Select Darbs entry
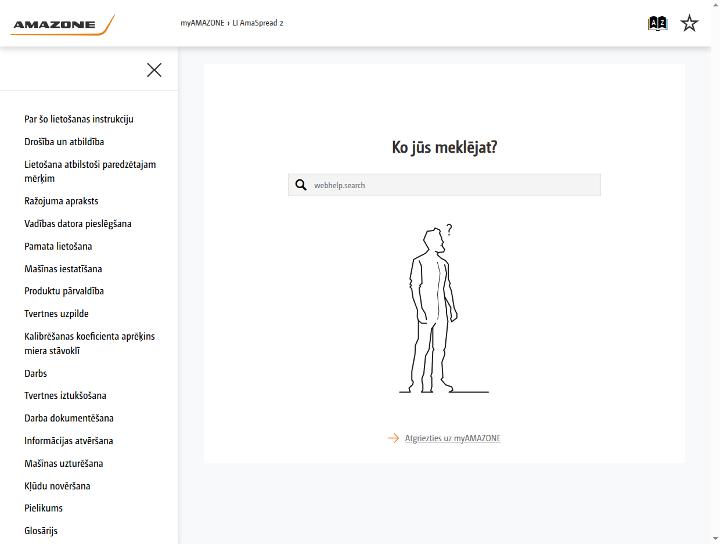The width and height of the screenshot is (720, 544). point(35,373)
